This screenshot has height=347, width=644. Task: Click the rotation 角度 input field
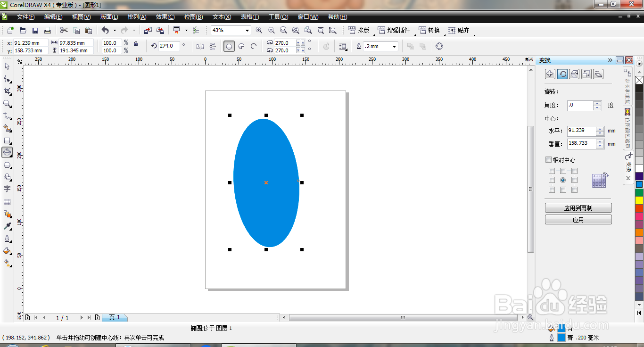(580, 106)
